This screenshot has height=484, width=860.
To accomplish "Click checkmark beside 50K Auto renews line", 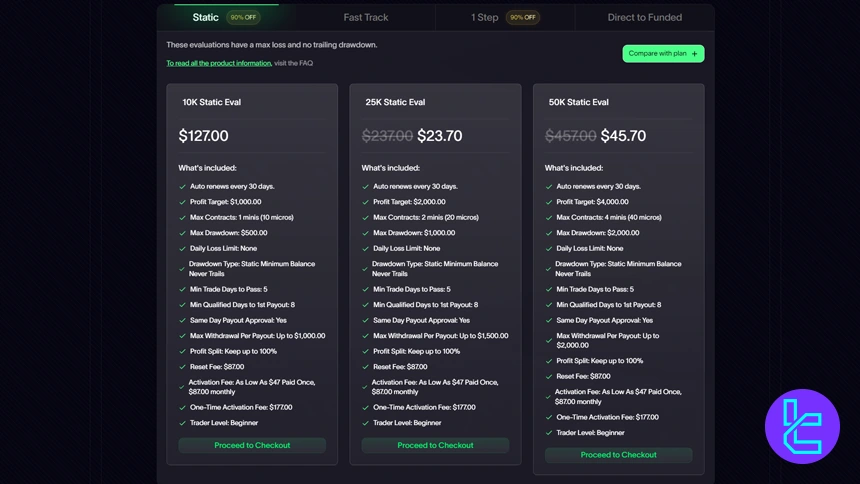I will tap(549, 187).
